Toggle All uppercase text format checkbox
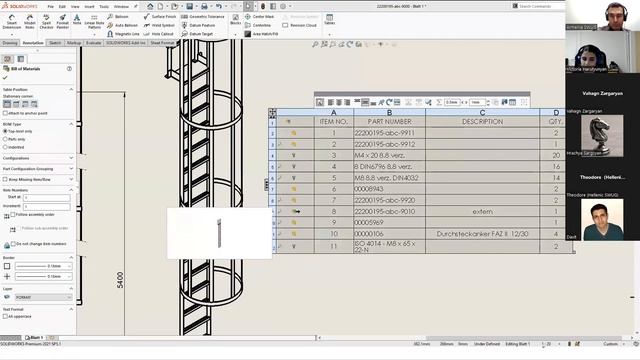Screen dimensions: 640x360 [5, 316]
